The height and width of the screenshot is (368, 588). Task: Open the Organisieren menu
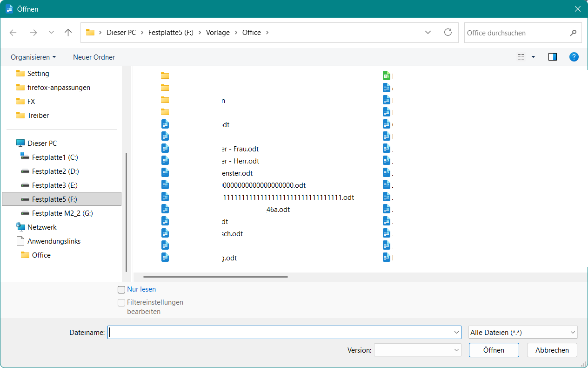[33, 57]
